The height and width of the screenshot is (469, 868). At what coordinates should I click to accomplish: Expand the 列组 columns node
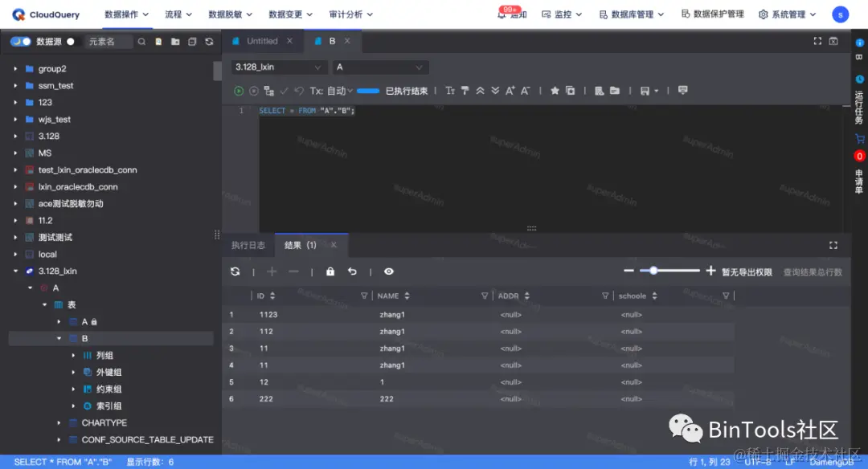(x=73, y=356)
